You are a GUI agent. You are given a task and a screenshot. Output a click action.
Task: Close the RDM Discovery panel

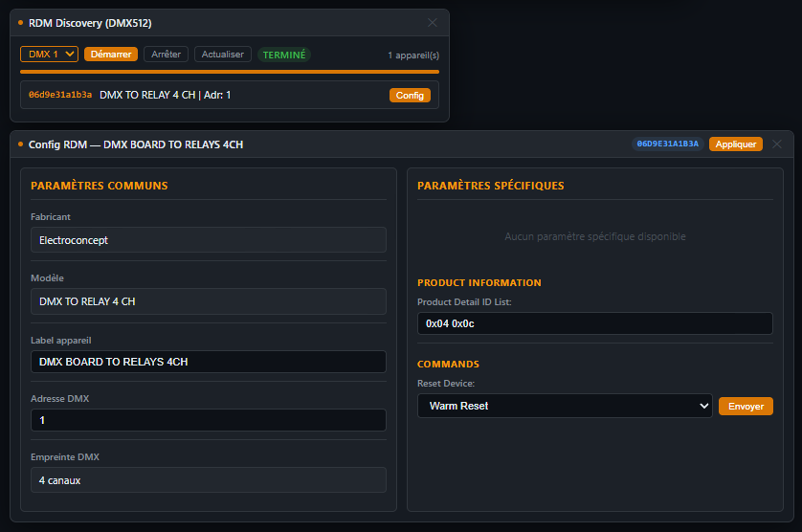(x=433, y=23)
